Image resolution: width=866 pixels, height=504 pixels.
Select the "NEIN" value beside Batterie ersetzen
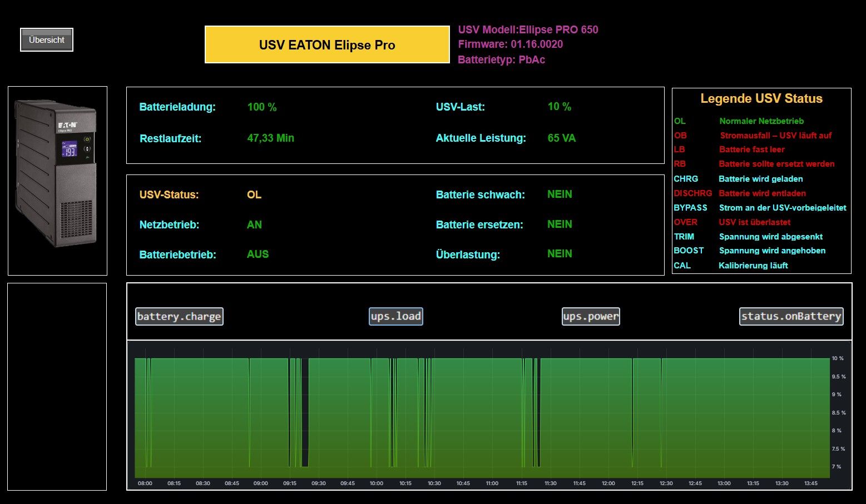tap(560, 224)
